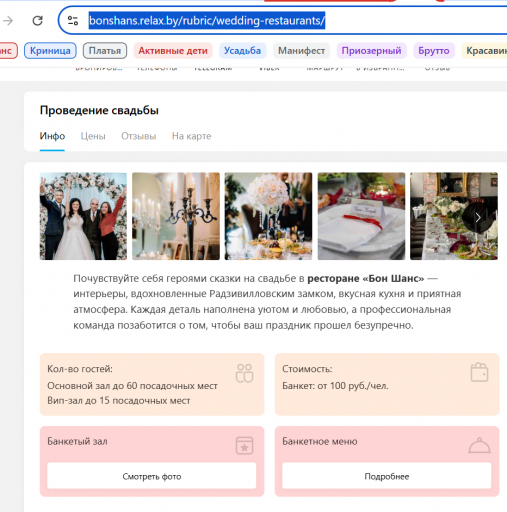Click the Проведение свадьбы heading

click(99, 110)
